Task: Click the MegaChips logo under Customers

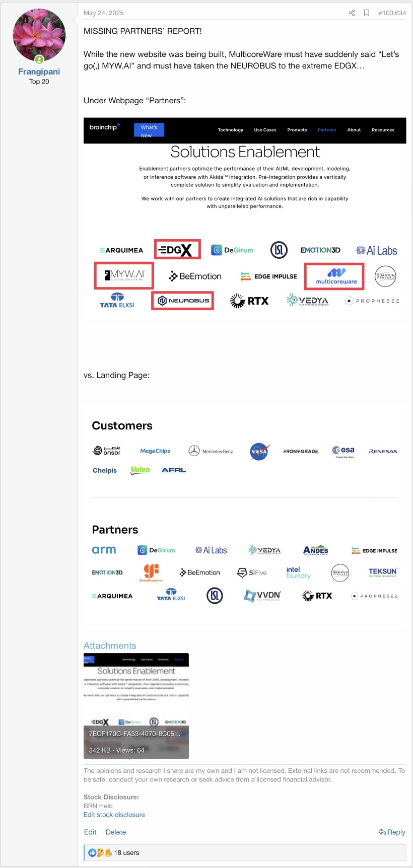Action: 155,451
